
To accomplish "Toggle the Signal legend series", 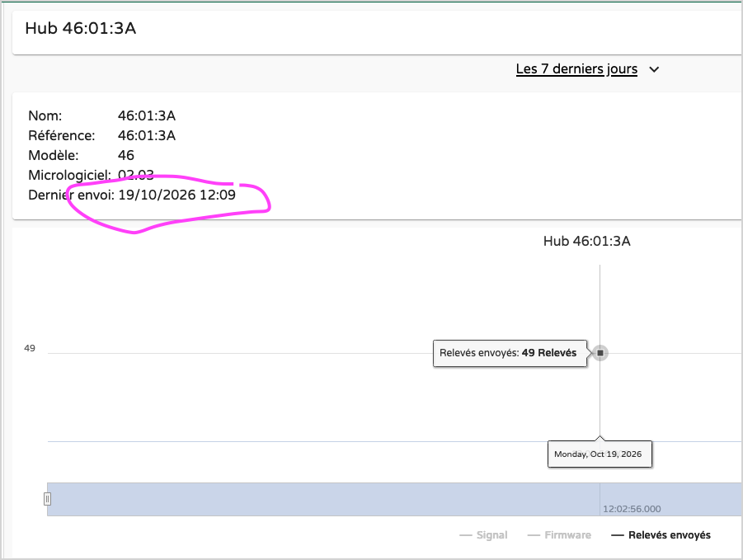I will [x=484, y=535].
